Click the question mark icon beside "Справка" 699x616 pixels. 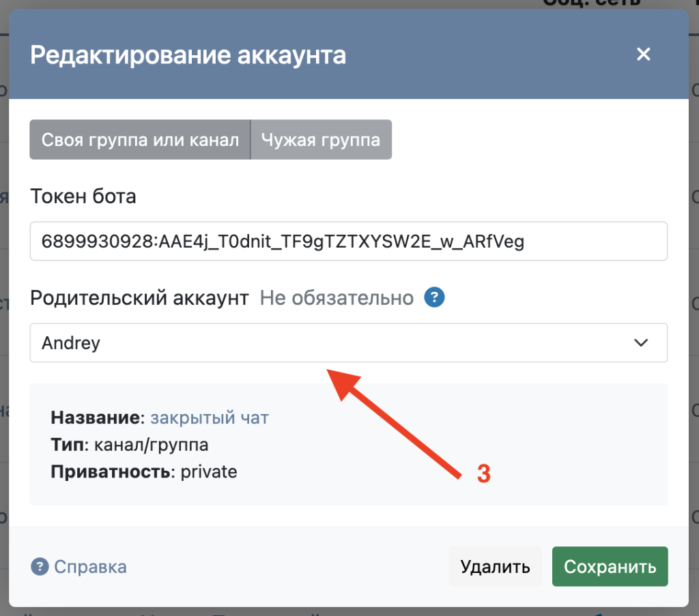click(40, 567)
